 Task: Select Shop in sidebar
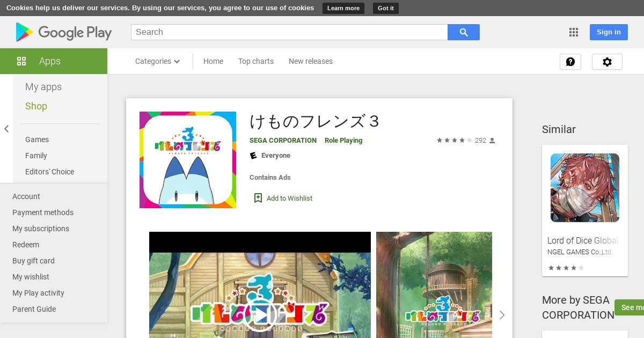click(x=36, y=106)
